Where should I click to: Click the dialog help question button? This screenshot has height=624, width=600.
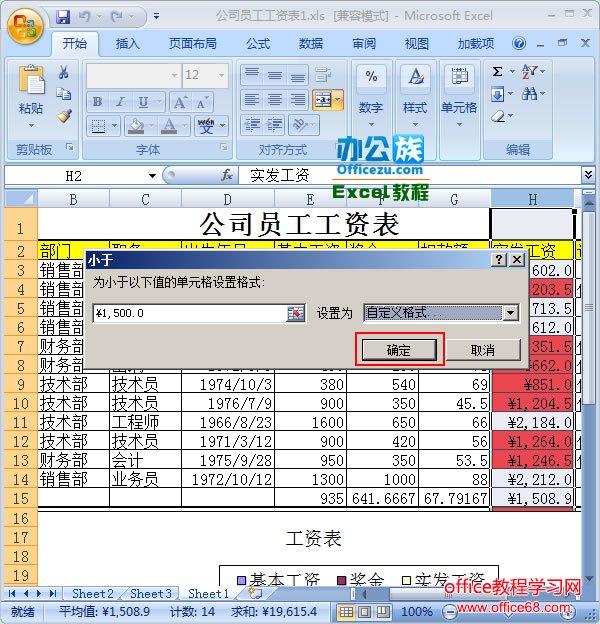[x=499, y=260]
